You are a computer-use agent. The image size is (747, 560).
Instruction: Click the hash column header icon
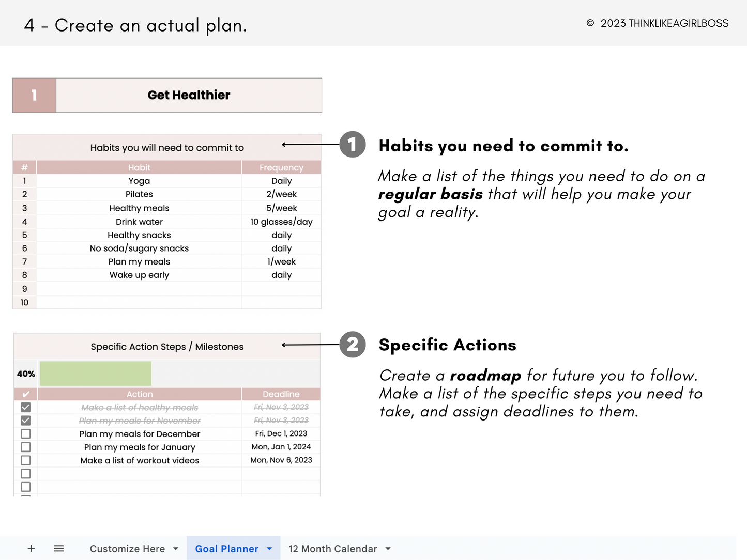pos(24,167)
